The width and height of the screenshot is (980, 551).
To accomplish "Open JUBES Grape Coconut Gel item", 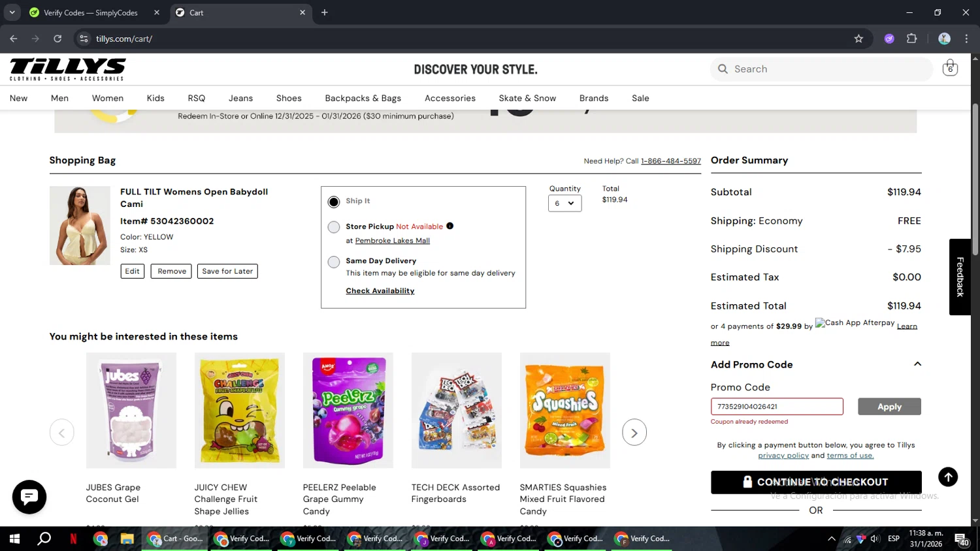I will point(131,410).
